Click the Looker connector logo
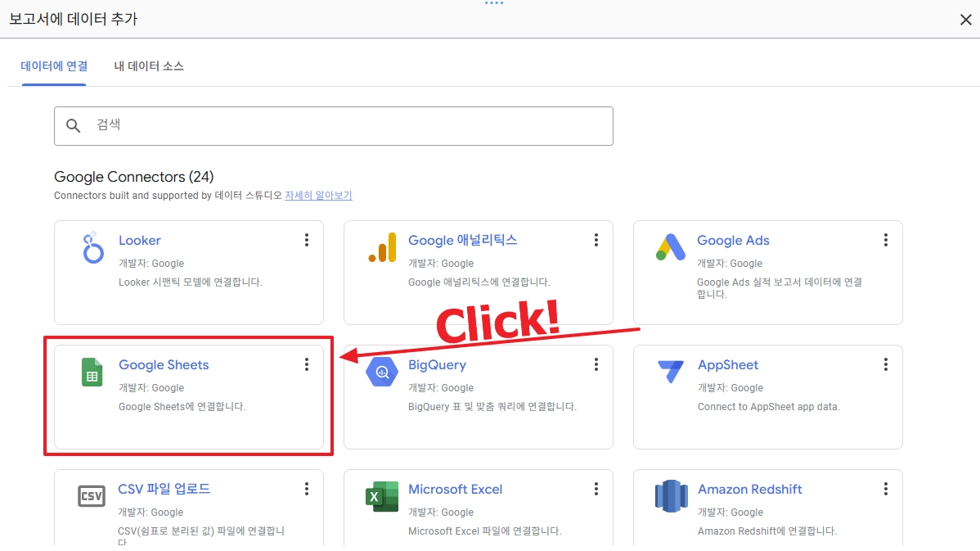The height and width of the screenshot is (551, 980). click(x=92, y=248)
